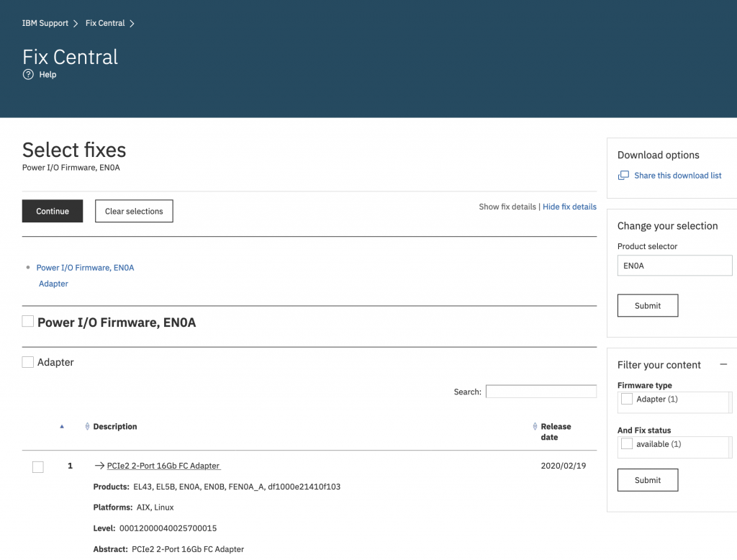This screenshot has width=737, height=560.
Task: Click the Help question mark icon
Action: 28,75
